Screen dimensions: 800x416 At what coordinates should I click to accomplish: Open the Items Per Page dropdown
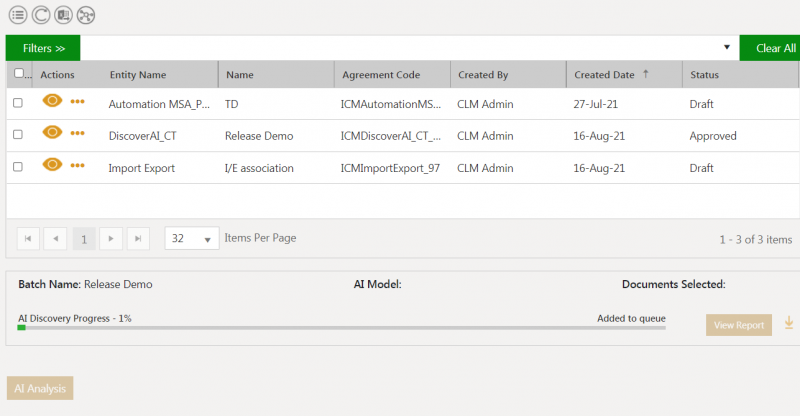[192, 239]
